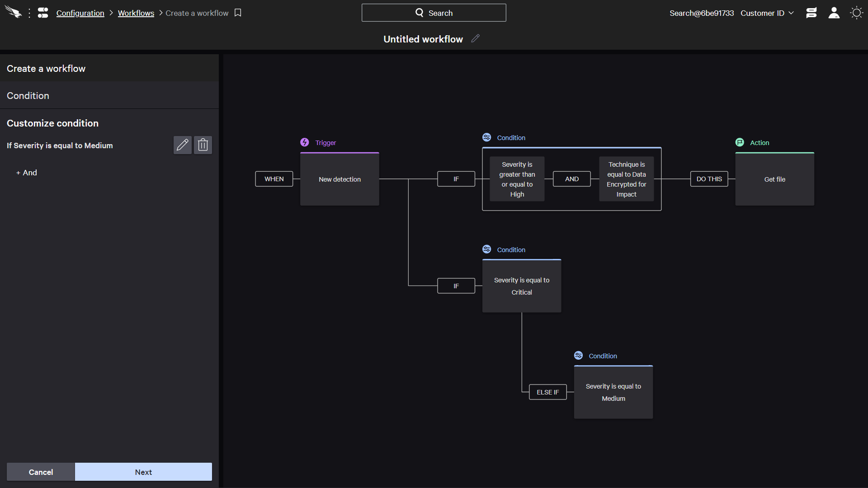Screen dimensions: 868x488
Task: Click the Action node icon
Action: click(x=740, y=142)
